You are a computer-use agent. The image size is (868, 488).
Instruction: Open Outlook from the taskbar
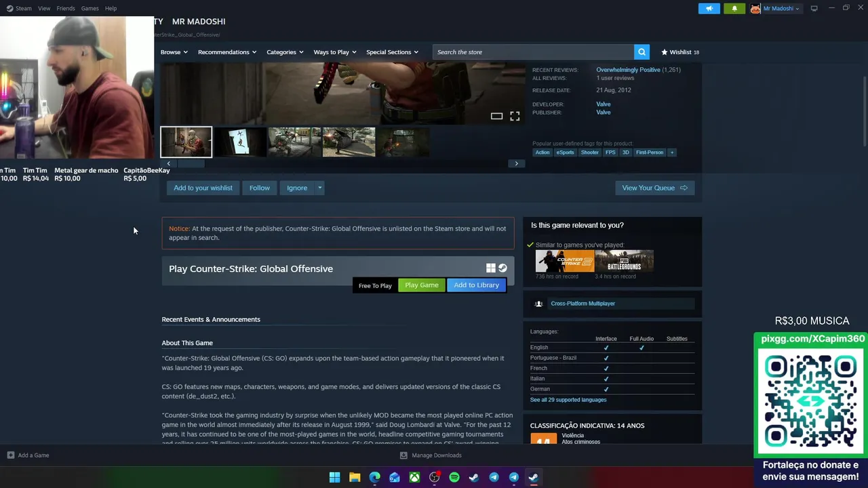395,477
